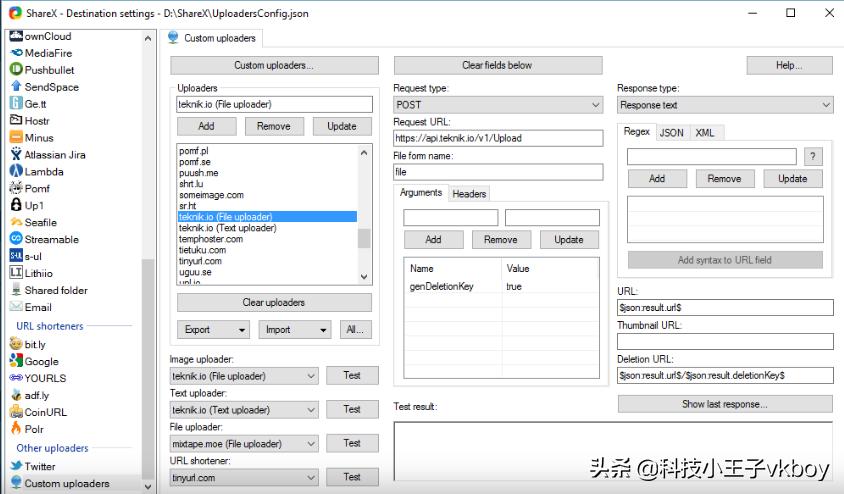This screenshot has height=494, width=844.
Task: Select the Email envelope icon
Action: pyautogui.click(x=16, y=307)
